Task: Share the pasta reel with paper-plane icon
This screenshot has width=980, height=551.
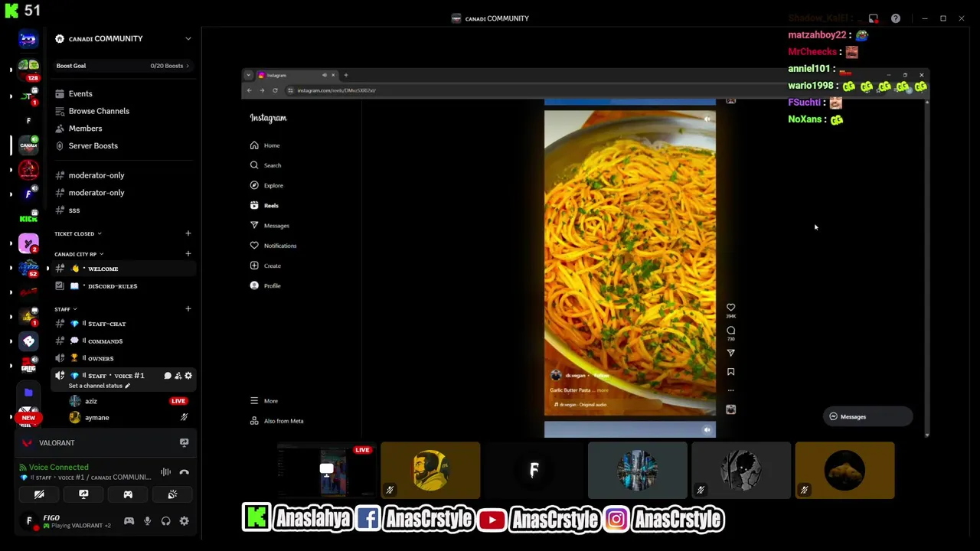Action: tap(730, 353)
